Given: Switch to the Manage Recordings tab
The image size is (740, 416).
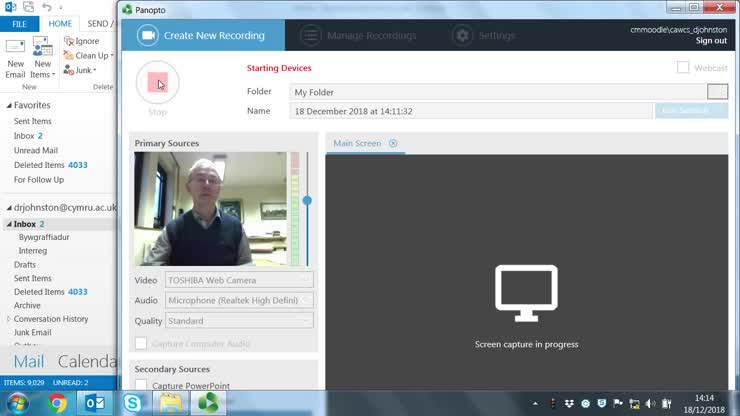Looking at the screenshot, I should (358, 36).
